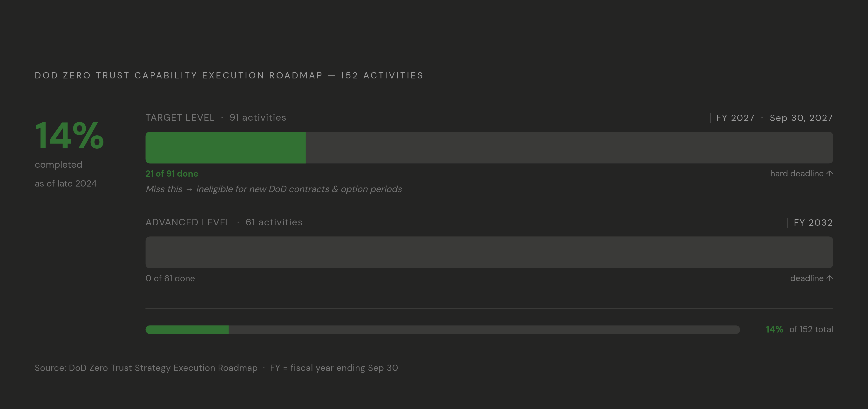
Task: Click the FY 2032 marker label
Action: click(x=813, y=222)
